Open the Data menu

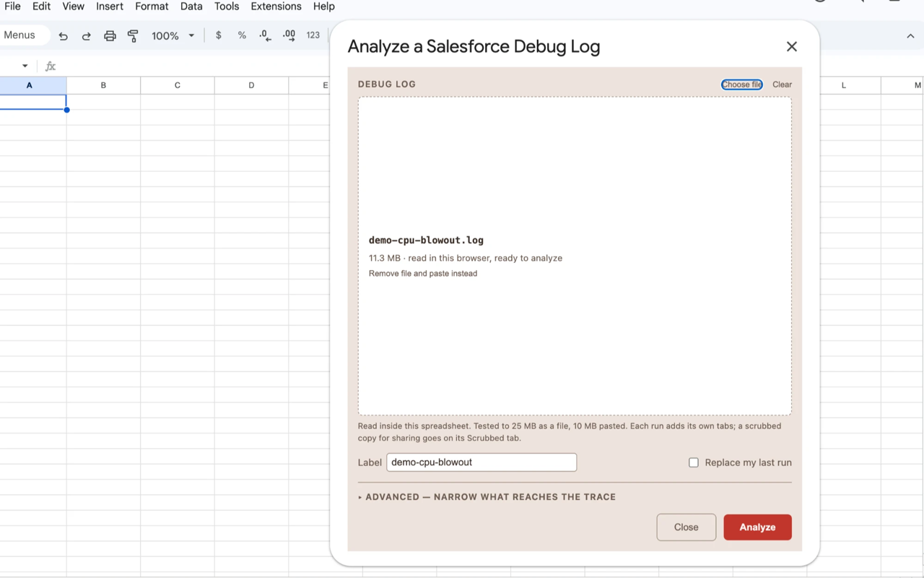click(191, 7)
